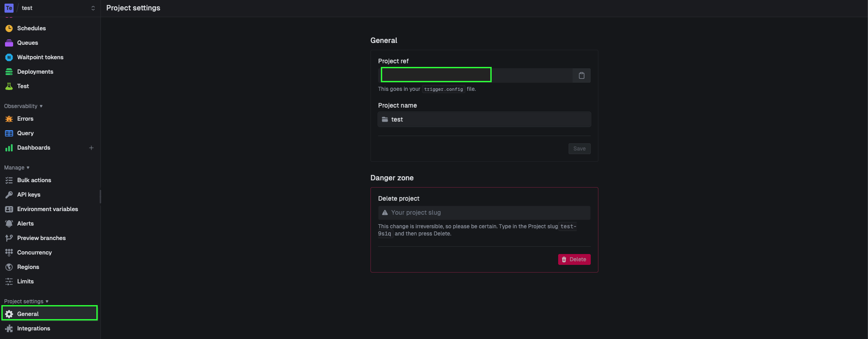Viewport: 868px width, 339px height.
Task: Open the Query page
Action: pyautogui.click(x=50, y=133)
